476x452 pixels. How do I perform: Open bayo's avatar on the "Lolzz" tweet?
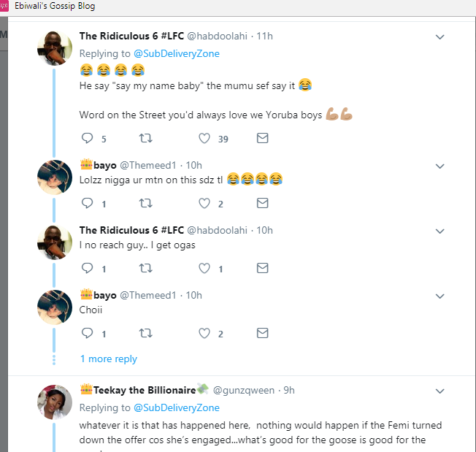55,177
